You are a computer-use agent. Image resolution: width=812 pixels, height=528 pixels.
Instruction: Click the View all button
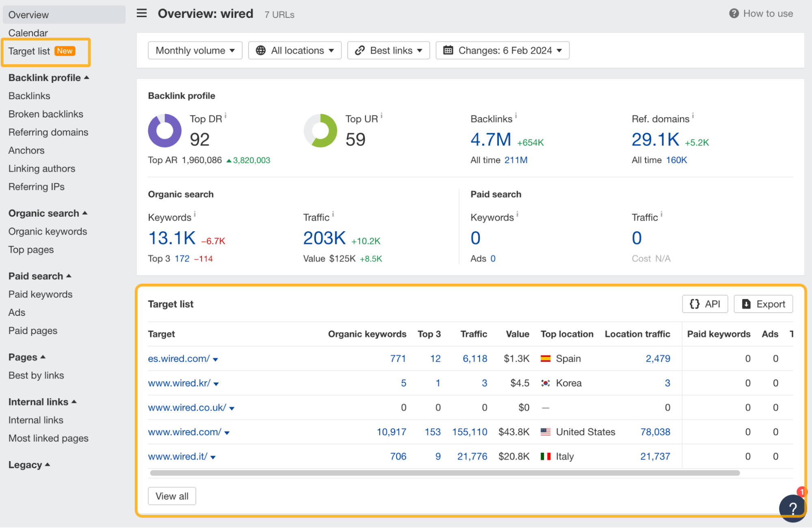coord(172,496)
